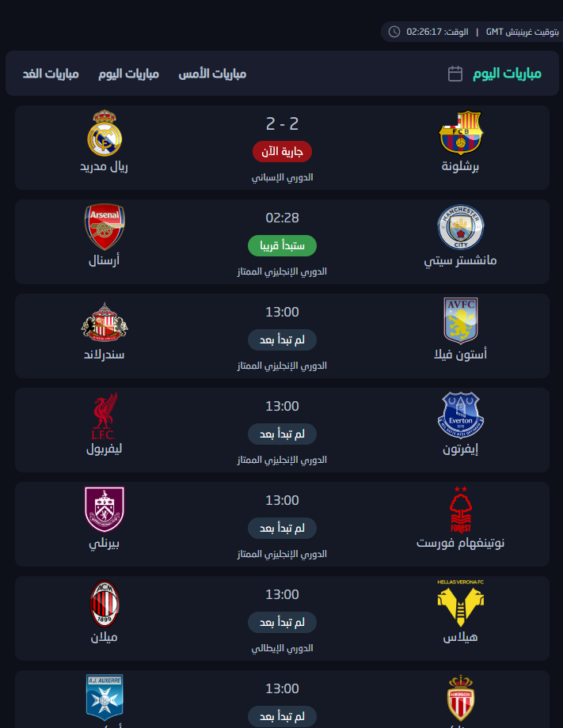This screenshot has width=563, height=728.
Task: Click the Nottingham Forest tree logo
Action: coord(460,509)
